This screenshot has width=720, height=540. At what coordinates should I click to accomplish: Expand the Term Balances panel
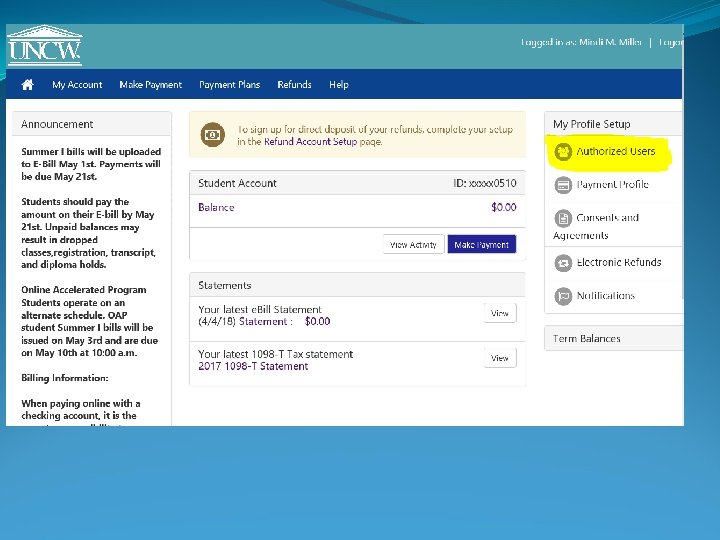[x=613, y=338]
